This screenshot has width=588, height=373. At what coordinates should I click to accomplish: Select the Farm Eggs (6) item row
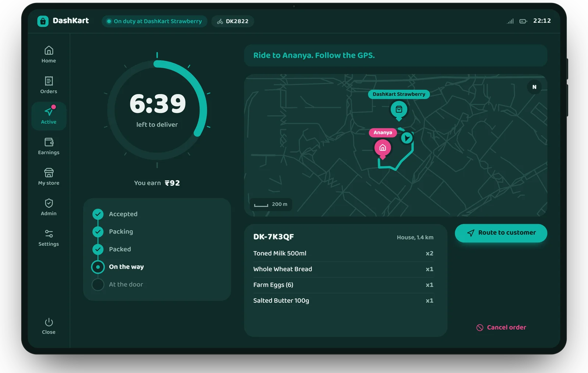[343, 285]
